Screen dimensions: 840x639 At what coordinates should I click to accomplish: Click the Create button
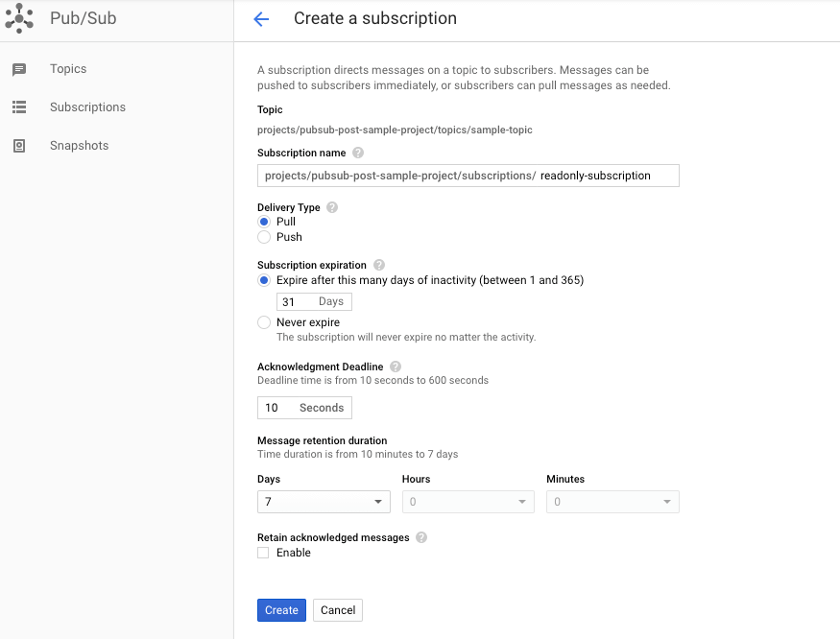(281, 610)
